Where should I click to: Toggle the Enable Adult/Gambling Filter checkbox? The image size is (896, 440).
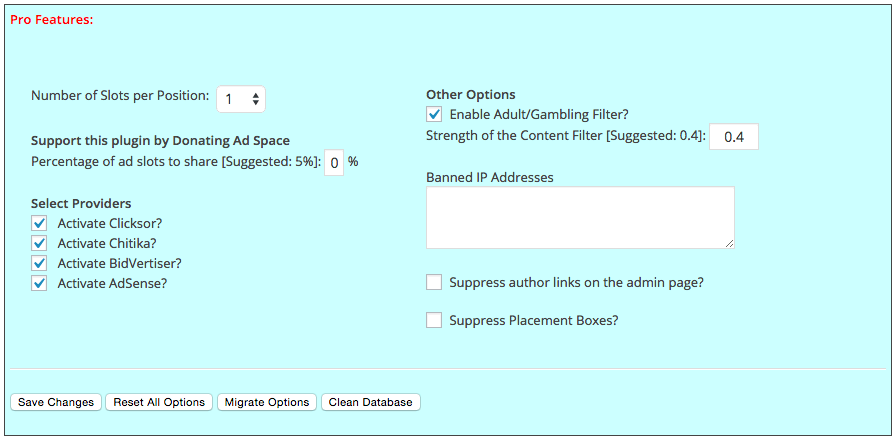434,114
